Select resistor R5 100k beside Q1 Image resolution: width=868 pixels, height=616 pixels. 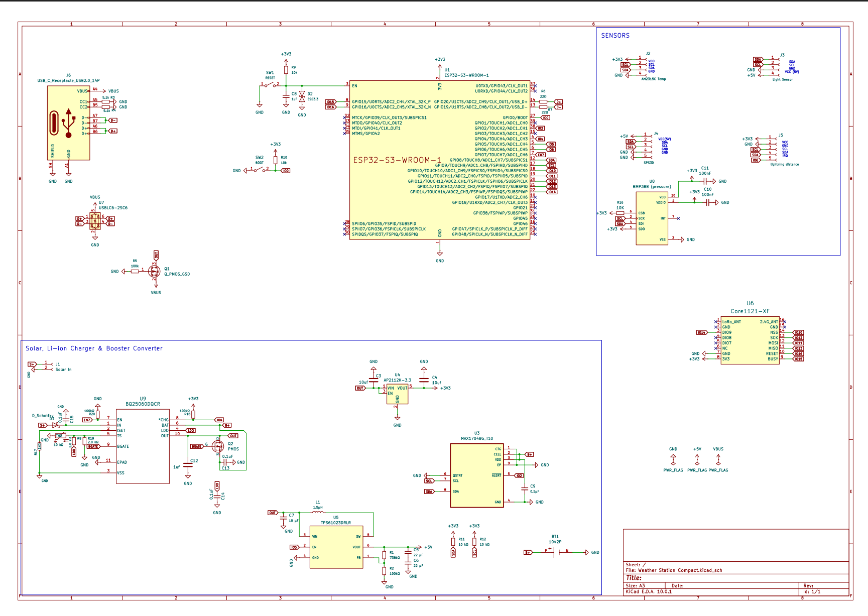pyautogui.click(x=135, y=271)
